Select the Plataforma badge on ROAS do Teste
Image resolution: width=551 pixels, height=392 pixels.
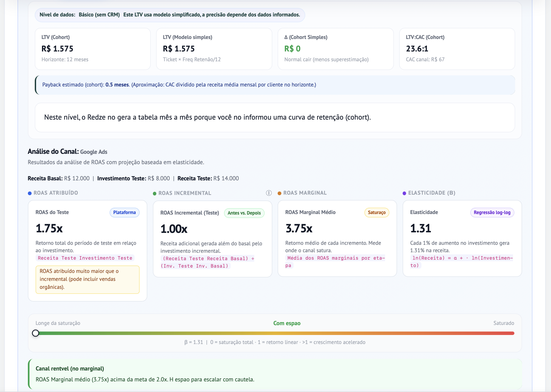124,212
